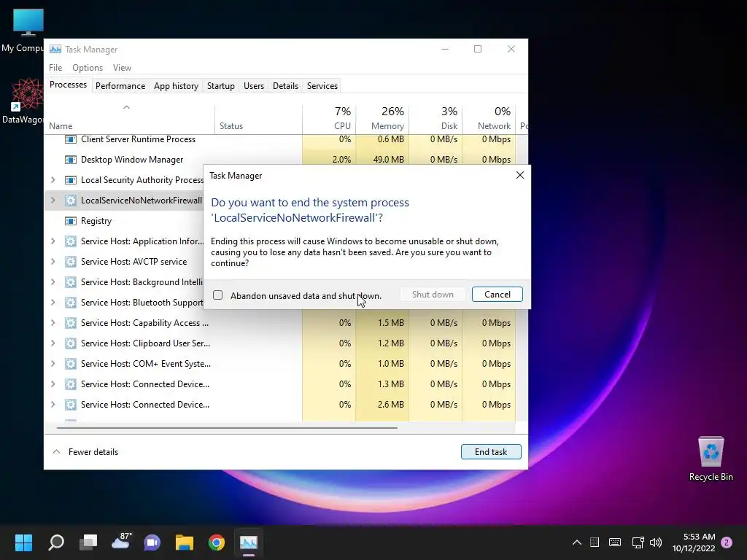Switch to the Services tab
Screen dimensions: 747x560
(x=322, y=86)
